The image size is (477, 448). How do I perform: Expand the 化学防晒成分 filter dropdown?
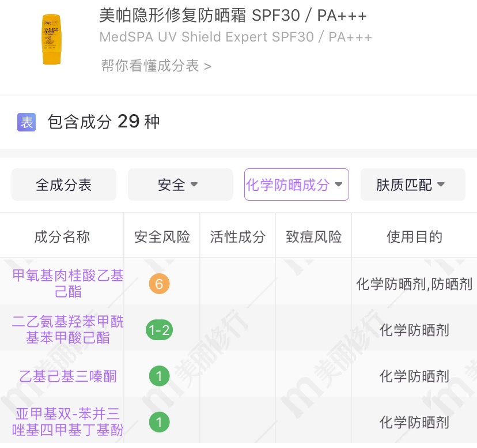[x=296, y=185]
